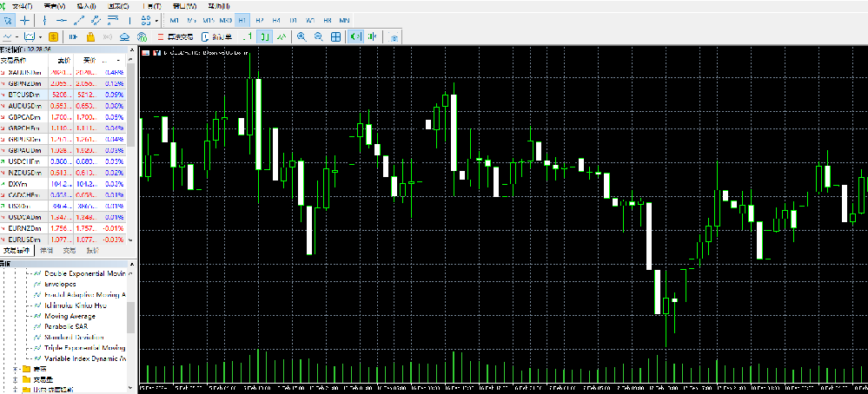
Task: Open the VPS cloud hosting icon
Action: coord(125,37)
